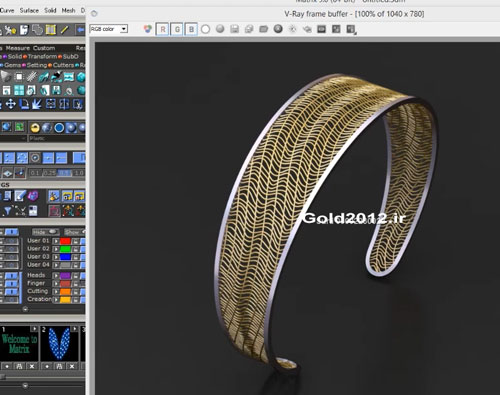
Task: Select the four-arrow Move tool
Action: [x=11, y=104]
